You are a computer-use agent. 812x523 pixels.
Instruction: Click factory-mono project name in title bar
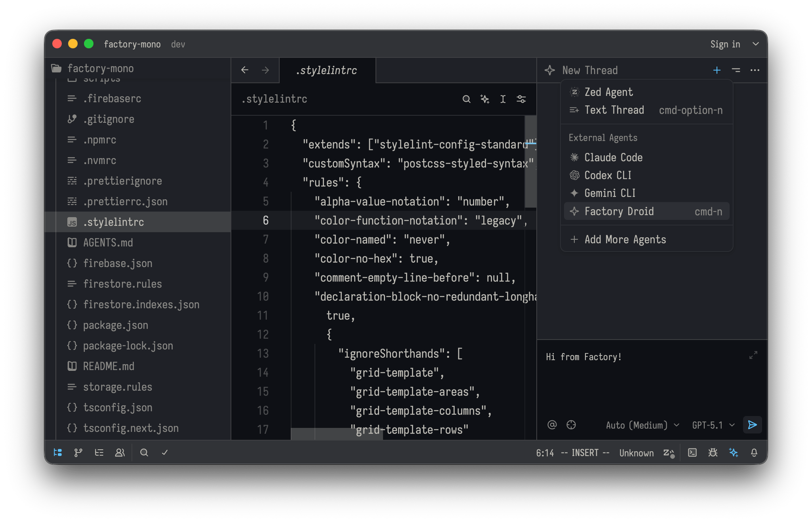132,44
